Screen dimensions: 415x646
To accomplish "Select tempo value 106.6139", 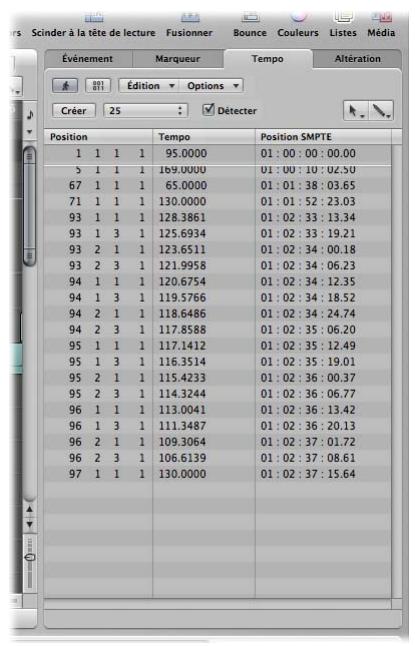I will click(182, 459).
